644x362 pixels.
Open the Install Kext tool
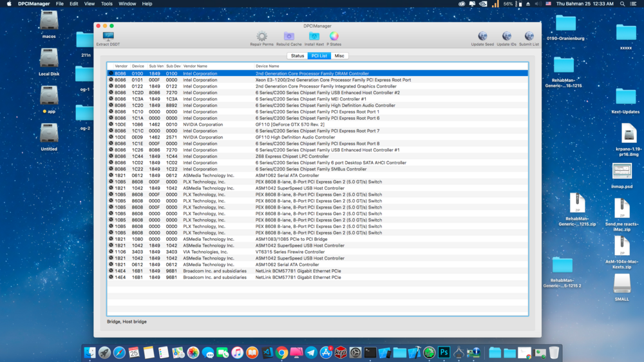pyautogui.click(x=314, y=38)
